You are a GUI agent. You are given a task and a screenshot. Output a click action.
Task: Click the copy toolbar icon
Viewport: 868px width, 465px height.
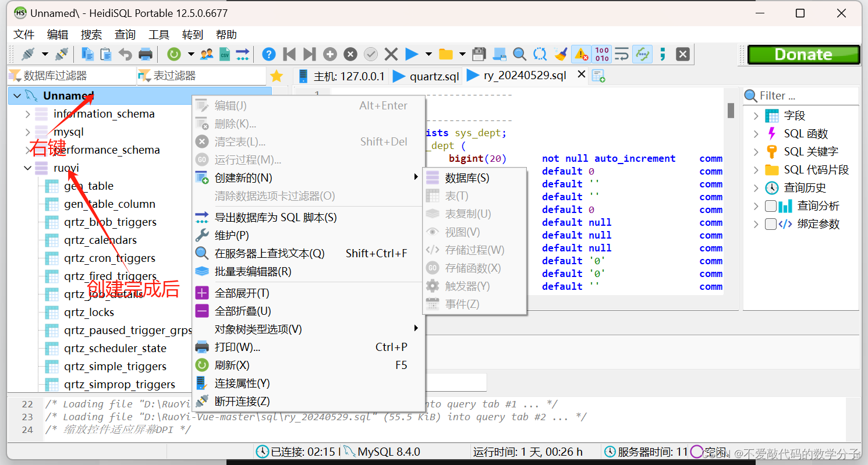tap(88, 54)
